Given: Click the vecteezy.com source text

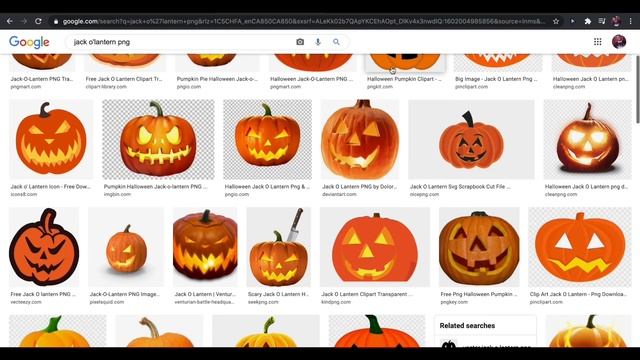Looking at the screenshot, I should 26,302.
